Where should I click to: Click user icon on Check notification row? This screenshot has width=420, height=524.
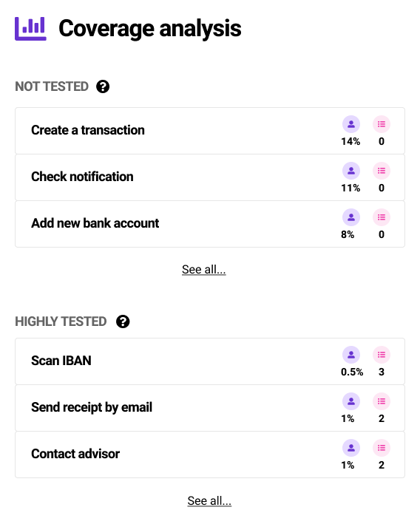click(x=351, y=171)
